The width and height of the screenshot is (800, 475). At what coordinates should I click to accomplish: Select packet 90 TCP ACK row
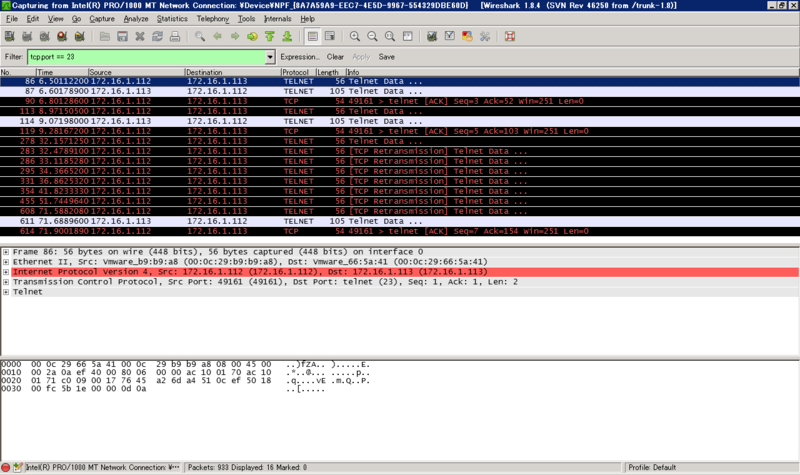[399, 101]
